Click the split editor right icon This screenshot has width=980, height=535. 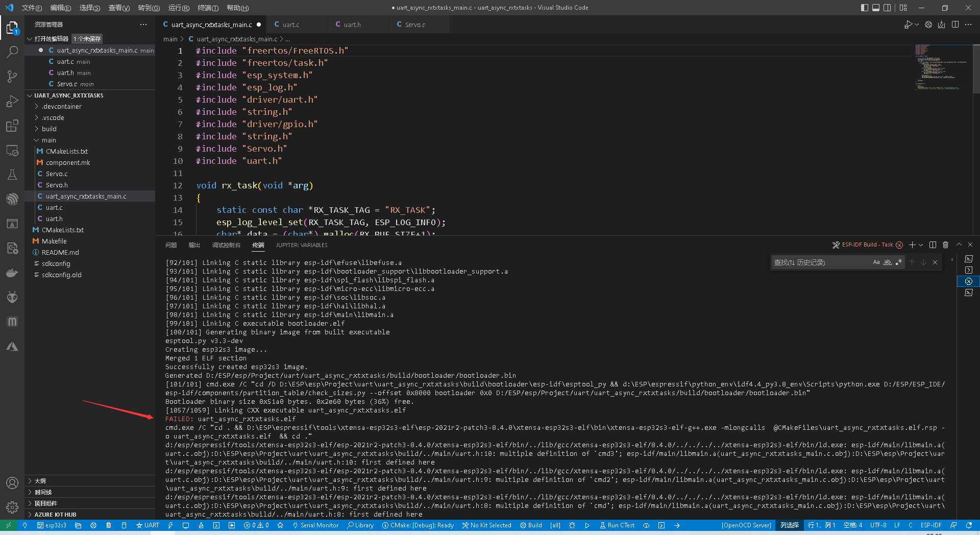[x=955, y=25]
